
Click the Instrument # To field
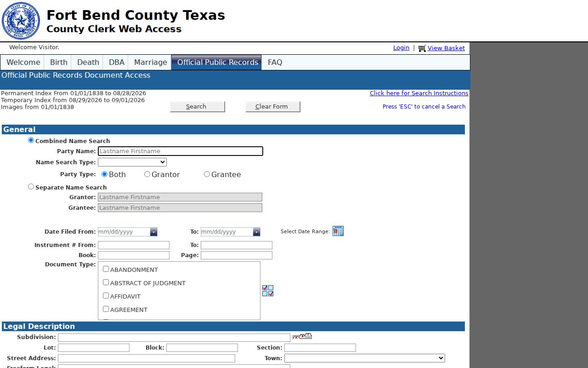(x=237, y=245)
